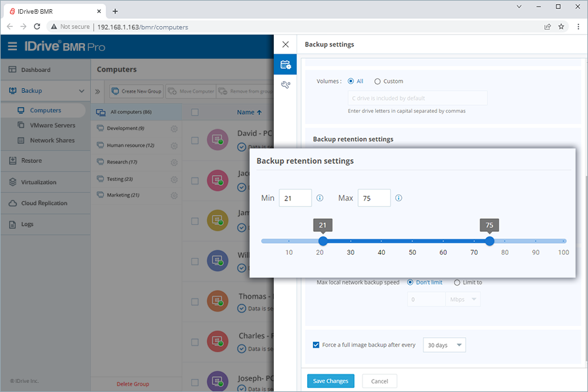The width and height of the screenshot is (588, 392).
Task: Open Computers under Backup
Action: point(45,110)
